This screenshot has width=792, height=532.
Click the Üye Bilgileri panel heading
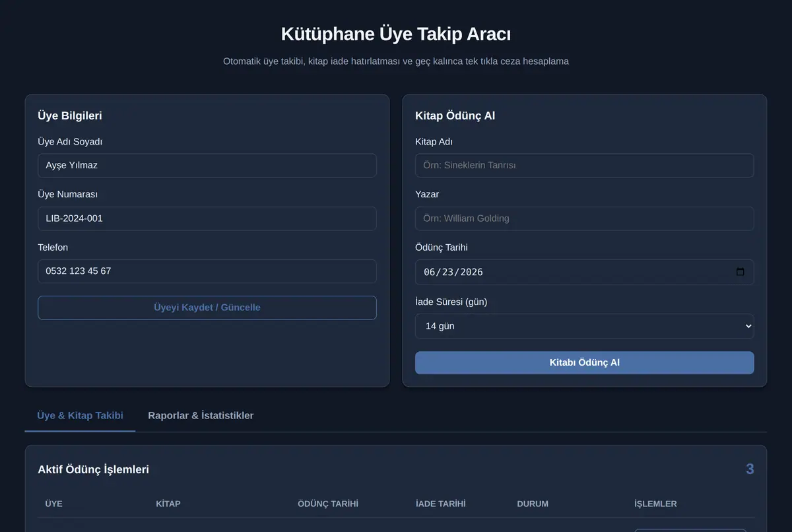70,116
